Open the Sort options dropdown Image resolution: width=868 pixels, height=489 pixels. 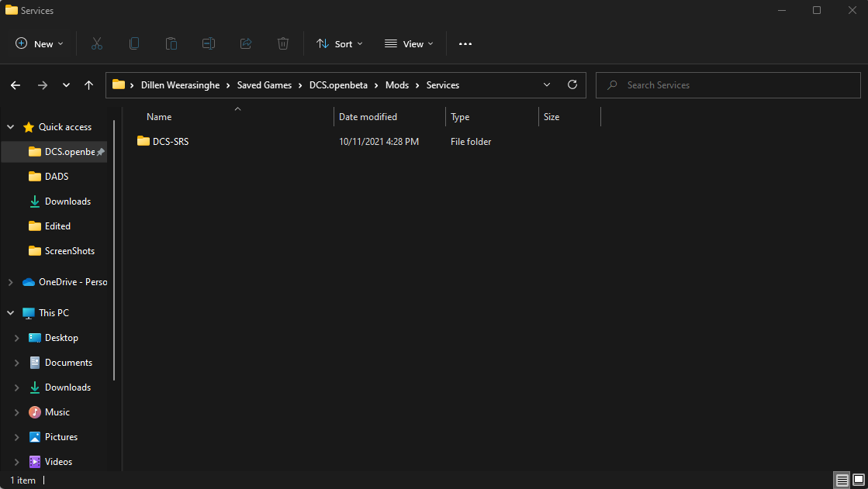point(339,43)
